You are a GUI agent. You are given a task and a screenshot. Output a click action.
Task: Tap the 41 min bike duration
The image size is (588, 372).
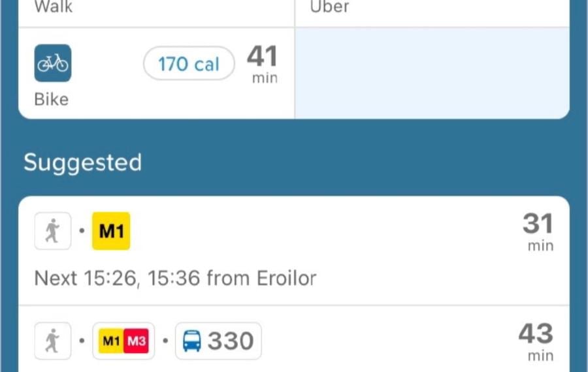click(263, 63)
